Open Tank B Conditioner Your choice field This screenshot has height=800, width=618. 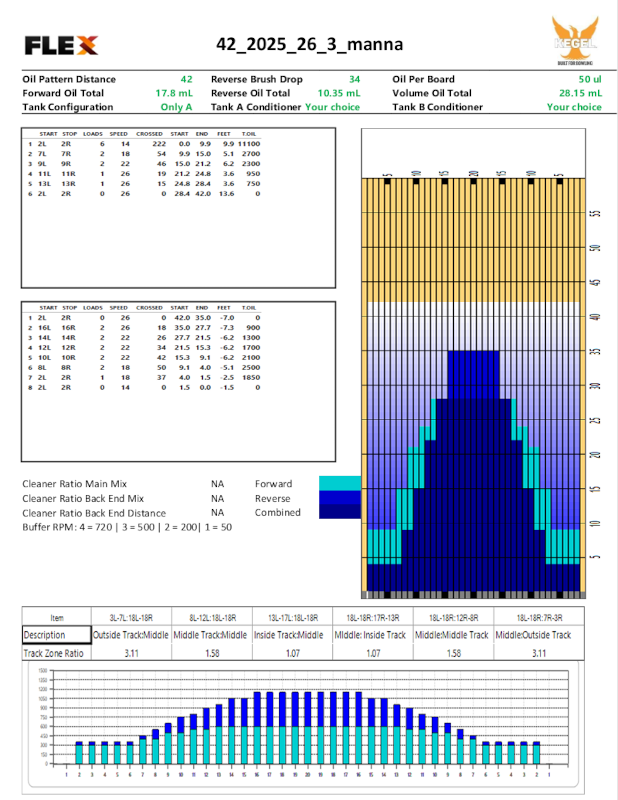(573, 107)
